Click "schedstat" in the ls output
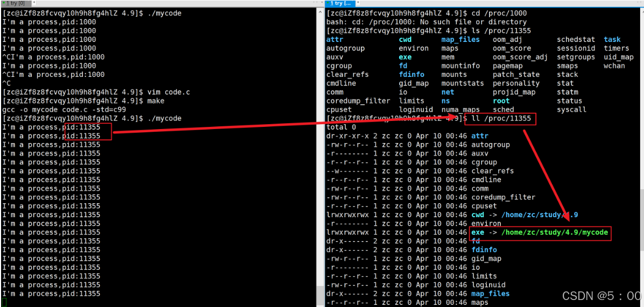This screenshot has width=644, height=307. click(x=576, y=40)
